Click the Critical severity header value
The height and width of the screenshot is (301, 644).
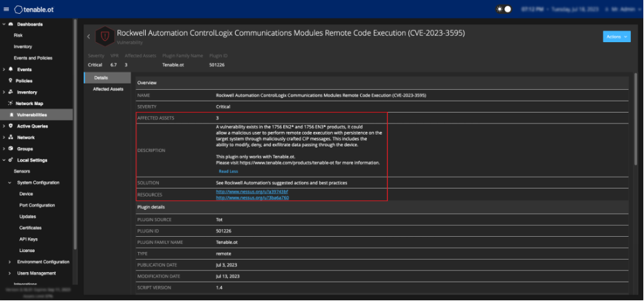tap(95, 65)
